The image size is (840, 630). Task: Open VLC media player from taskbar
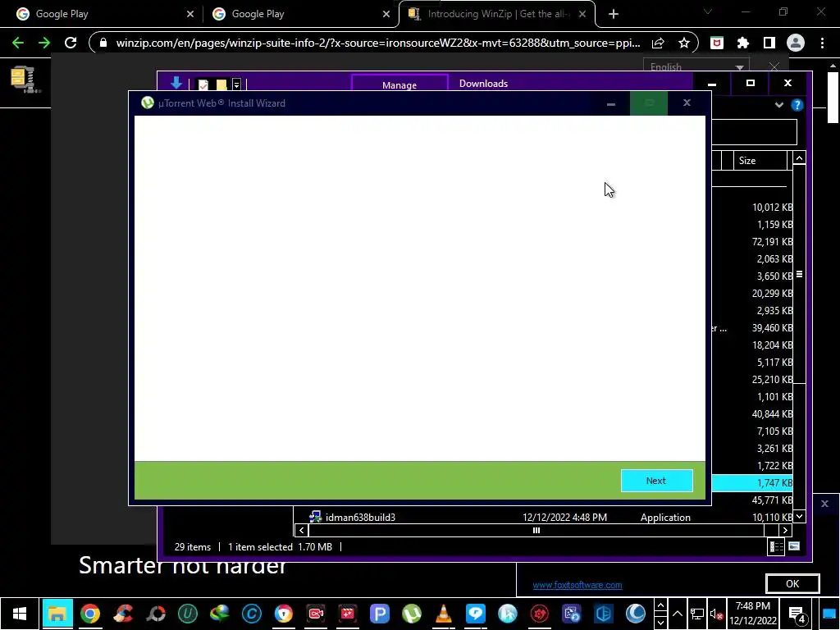(444, 614)
